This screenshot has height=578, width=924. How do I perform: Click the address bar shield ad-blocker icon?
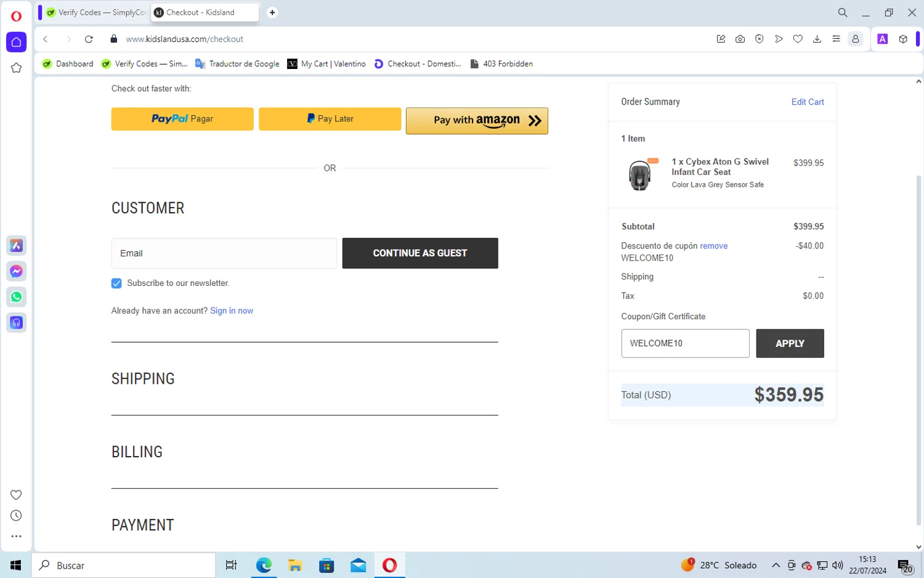(x=760, y=39)
